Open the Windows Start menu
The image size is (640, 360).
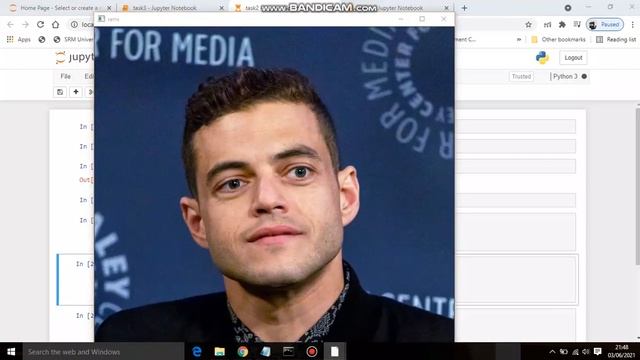point(11,351)
